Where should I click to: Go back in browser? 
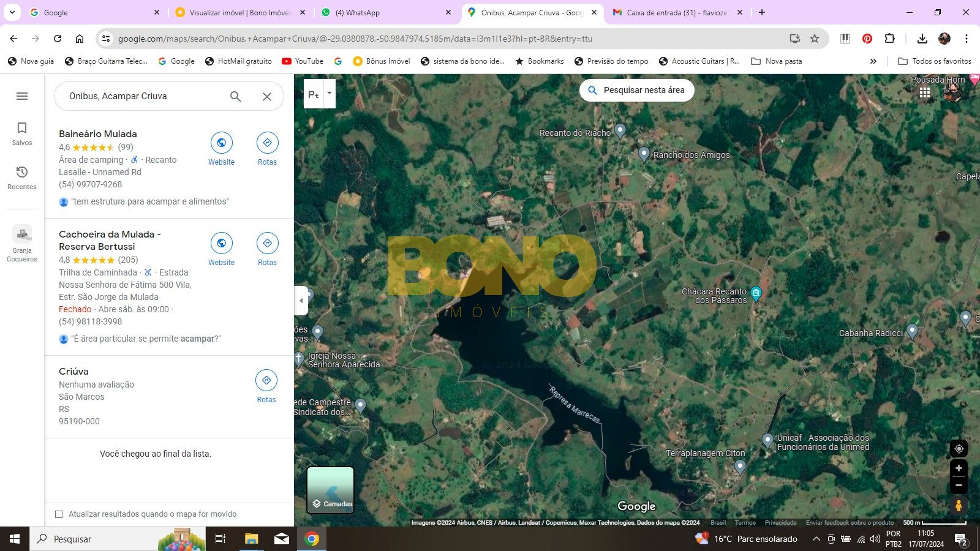13,39
